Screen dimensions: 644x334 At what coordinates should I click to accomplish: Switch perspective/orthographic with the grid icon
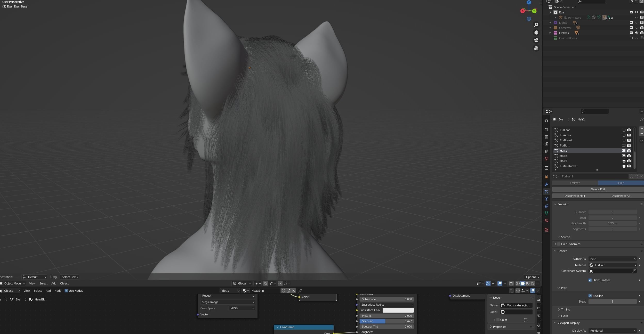[x=536, y=48]
